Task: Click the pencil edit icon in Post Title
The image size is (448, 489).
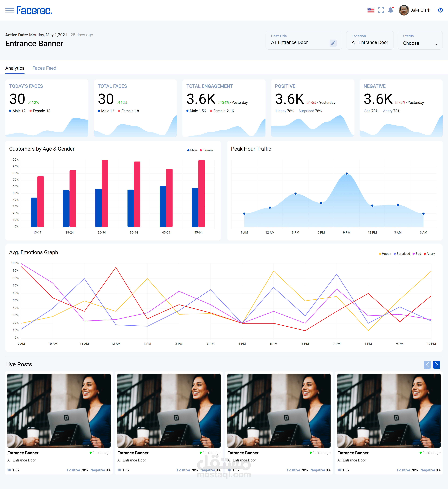Action: [x=333, y=43]
